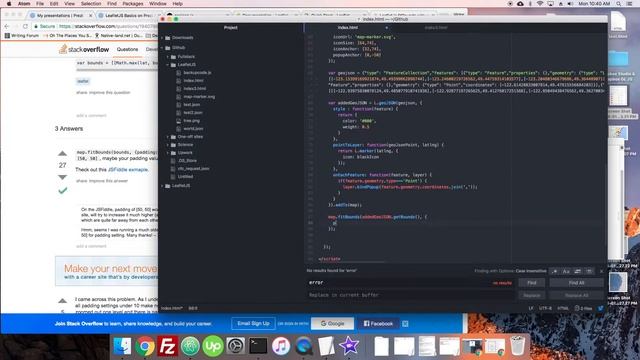This screenshot has height=360, width=640.
Task: Click the Replace All button
Action: point(576,295)
